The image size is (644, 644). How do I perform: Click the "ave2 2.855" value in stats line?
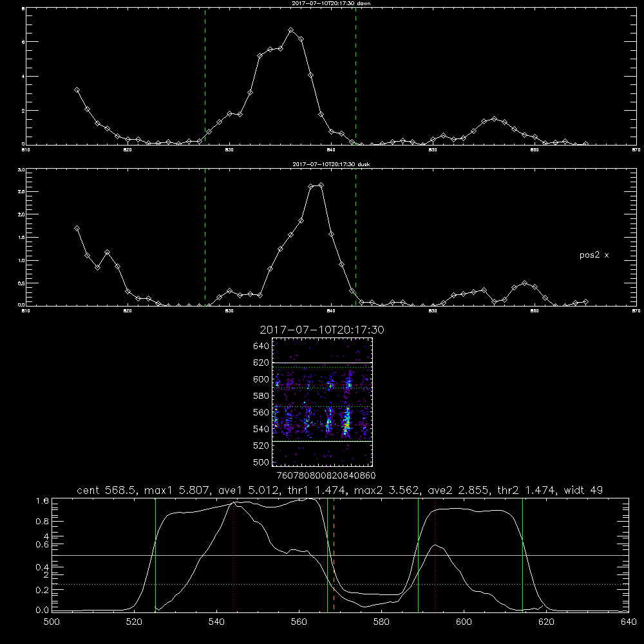point(459,490)
